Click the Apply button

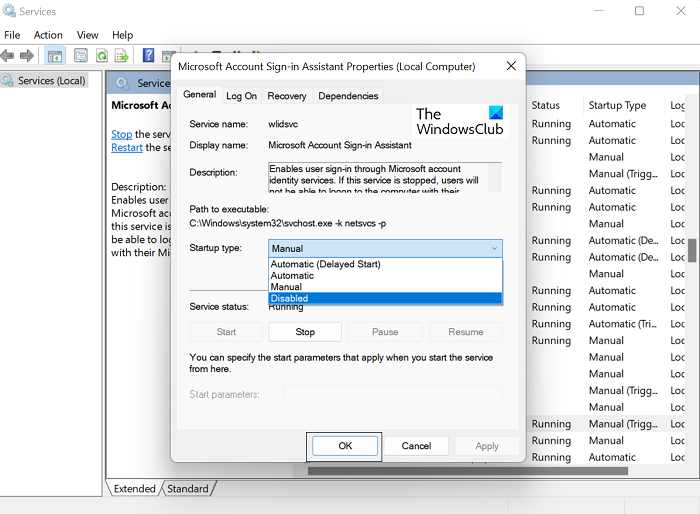[x=487, y=446]
